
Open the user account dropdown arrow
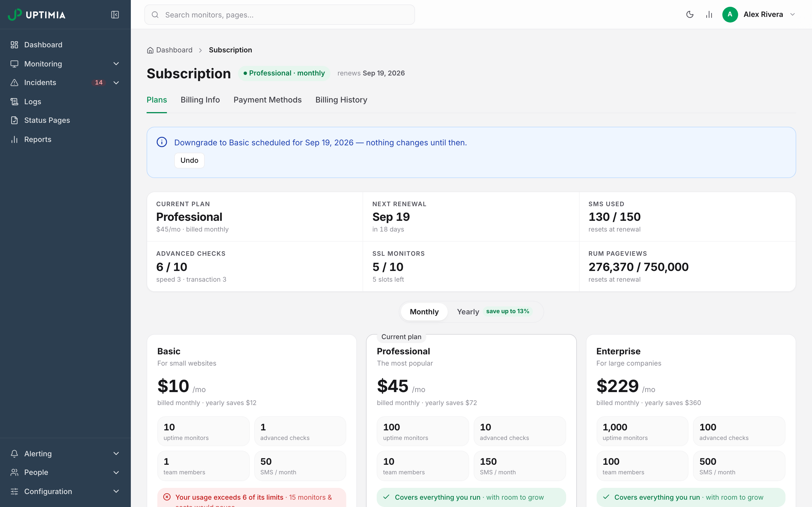coord(793,14)
